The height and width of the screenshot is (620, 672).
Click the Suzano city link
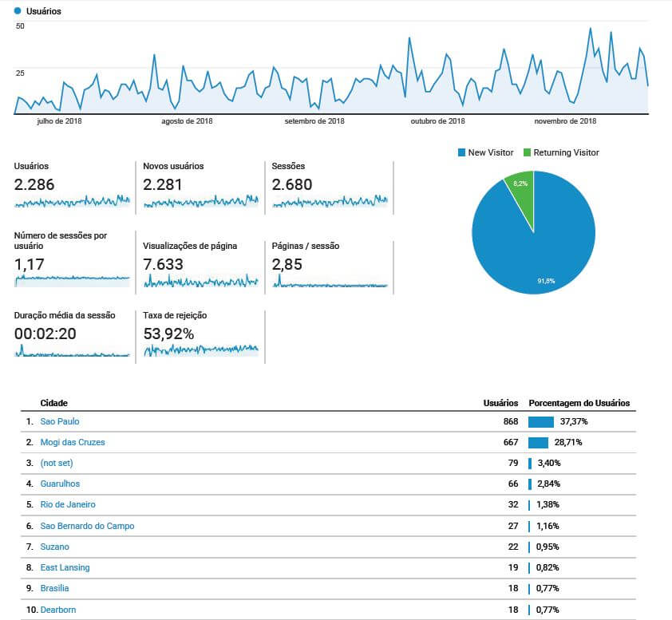tap(53, 547)
